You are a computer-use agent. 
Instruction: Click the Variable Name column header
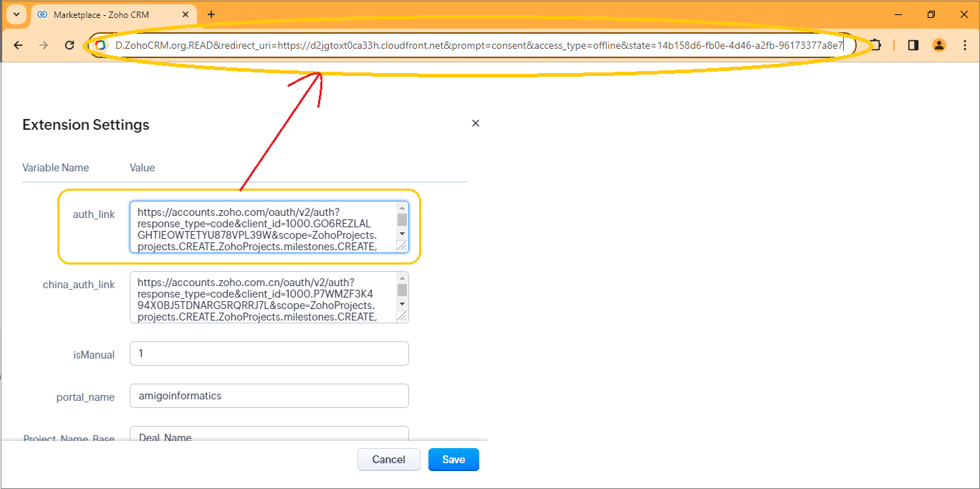point(56,168)
